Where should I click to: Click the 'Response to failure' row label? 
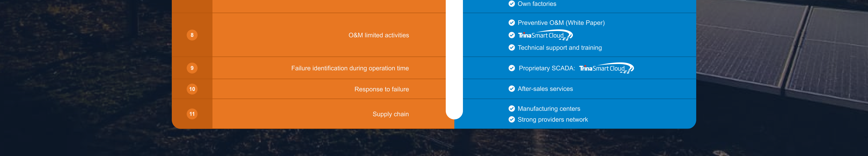point(381,89)
